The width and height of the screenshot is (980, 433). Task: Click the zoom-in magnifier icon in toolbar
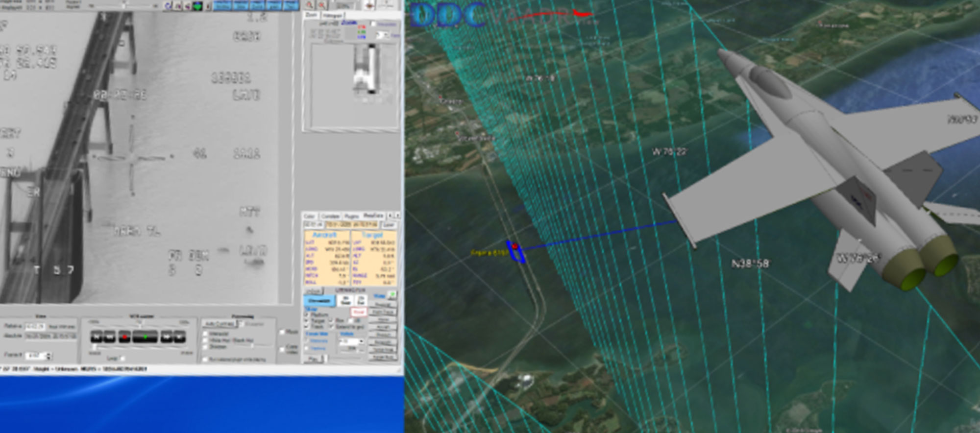click(x=309, y=5)
